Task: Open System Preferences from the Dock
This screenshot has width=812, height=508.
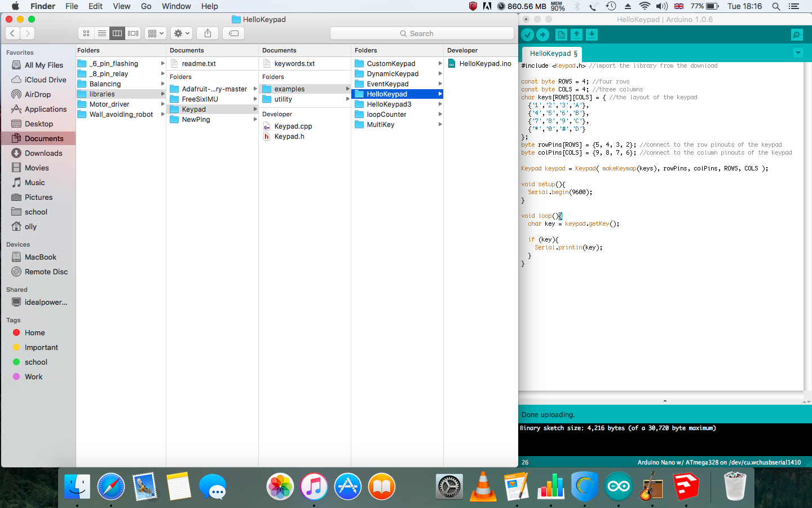Action: (x=449, y=487)
